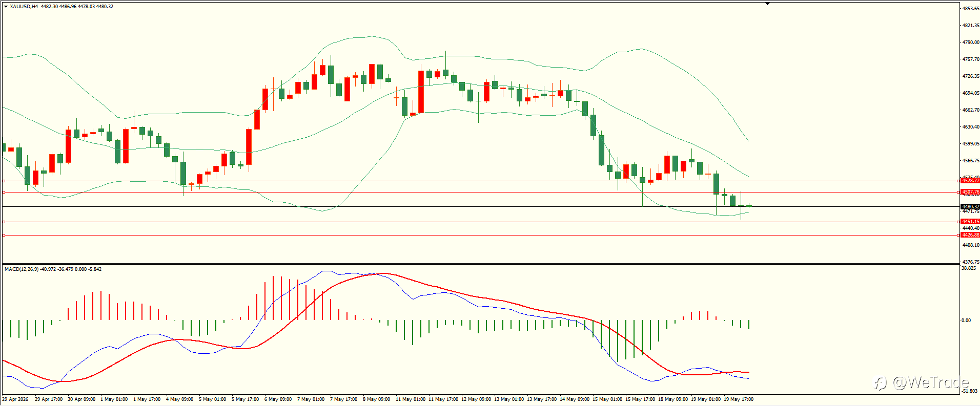This screenshot has height=406, width=980.
Task: Click the 38.825 MACD scale value
Action: click(x=969, y=268)
